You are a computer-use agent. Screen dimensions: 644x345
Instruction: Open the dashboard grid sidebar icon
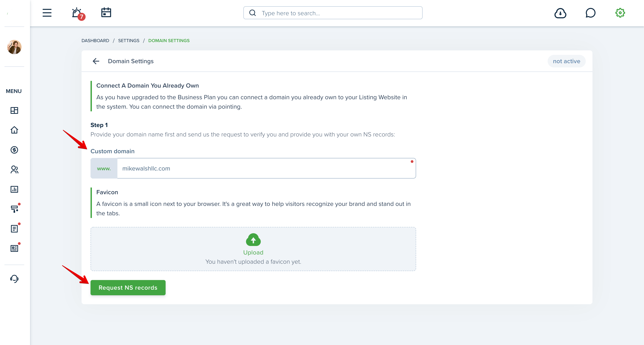[14, 110]
